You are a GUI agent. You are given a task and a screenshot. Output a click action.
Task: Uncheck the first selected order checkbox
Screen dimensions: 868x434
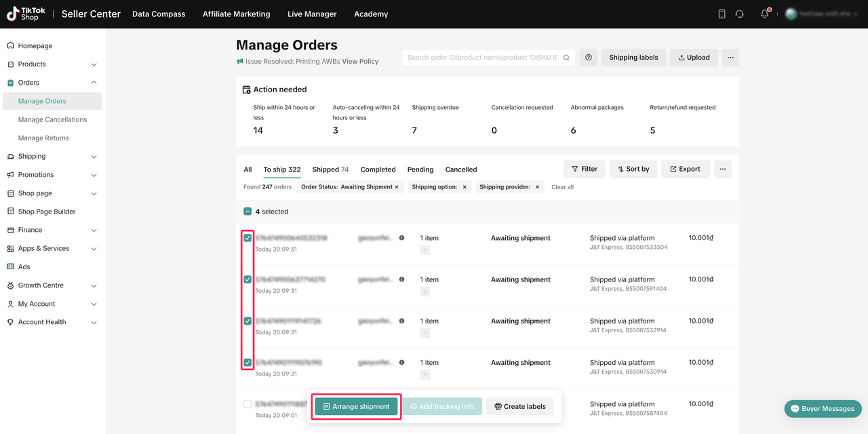click(x=248, y=238)
